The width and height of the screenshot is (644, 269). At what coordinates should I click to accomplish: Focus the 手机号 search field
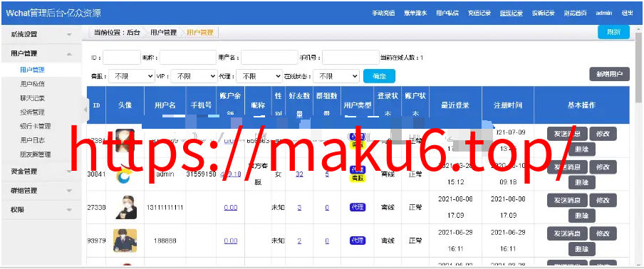point(350,58)
